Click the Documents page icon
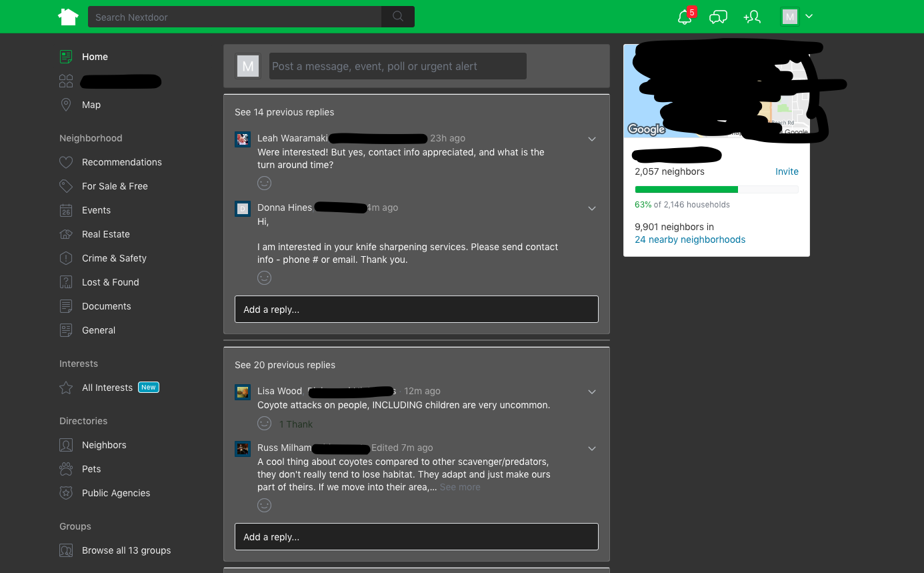924x573 pixels. click(x=66, y=306)
